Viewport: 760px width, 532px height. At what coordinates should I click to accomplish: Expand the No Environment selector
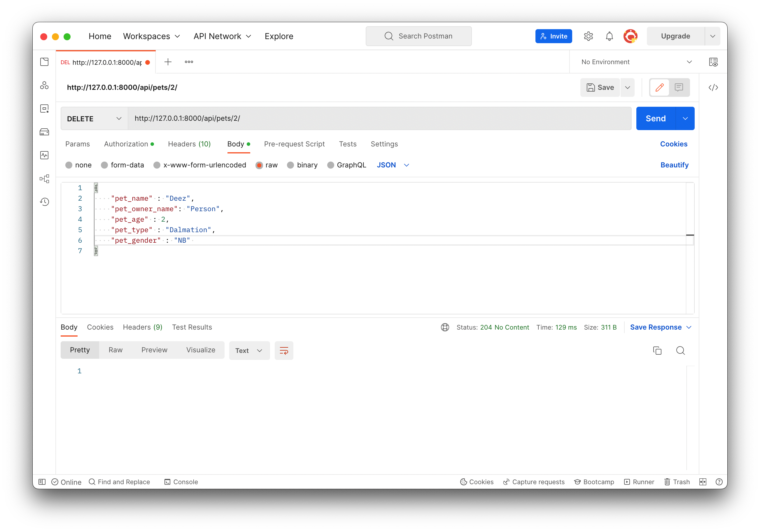click(689, 62)
